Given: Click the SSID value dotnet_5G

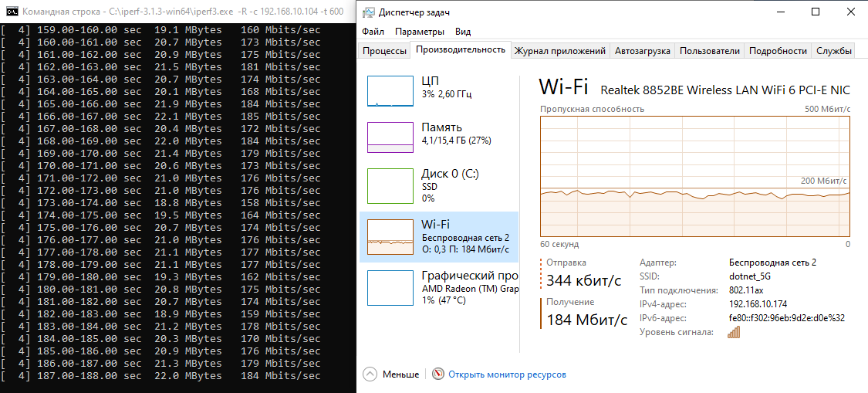Looking at the screenshot, I should click(751, 276).
